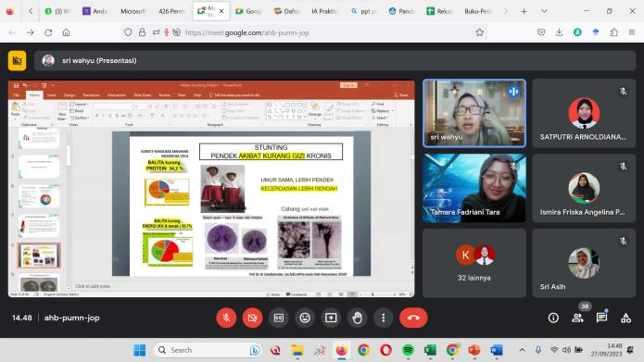Raise hand in the meeting
The width and height of the screenshot is (644, 362).
pyautogui.click(x=358, y=318)
